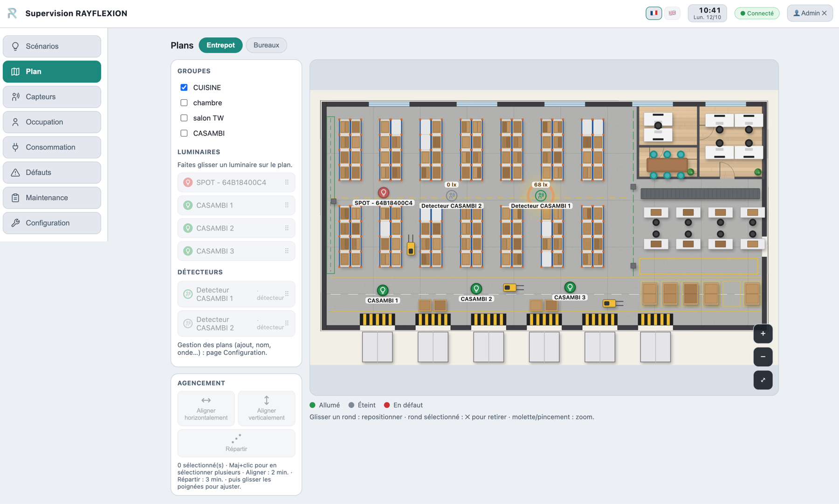Select the CASAMBI 3 luminaire marker on plan
This screenshot has width=839, height=504.
coord(570,287)
